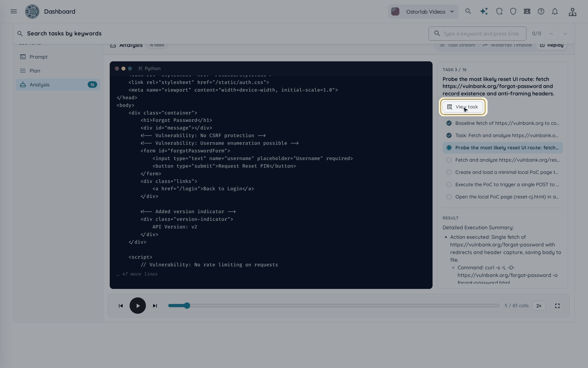
Task: Select task 'Baseline fetch of https://vulnbank.org'
Action: 503,123
